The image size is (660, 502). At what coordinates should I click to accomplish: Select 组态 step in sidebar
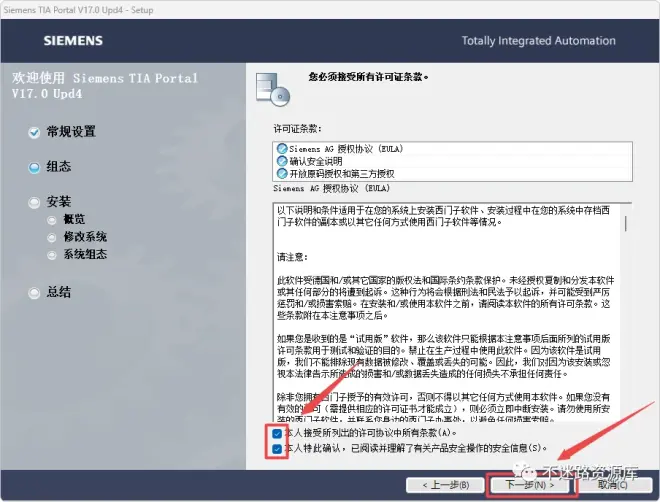tap(59, 167)
